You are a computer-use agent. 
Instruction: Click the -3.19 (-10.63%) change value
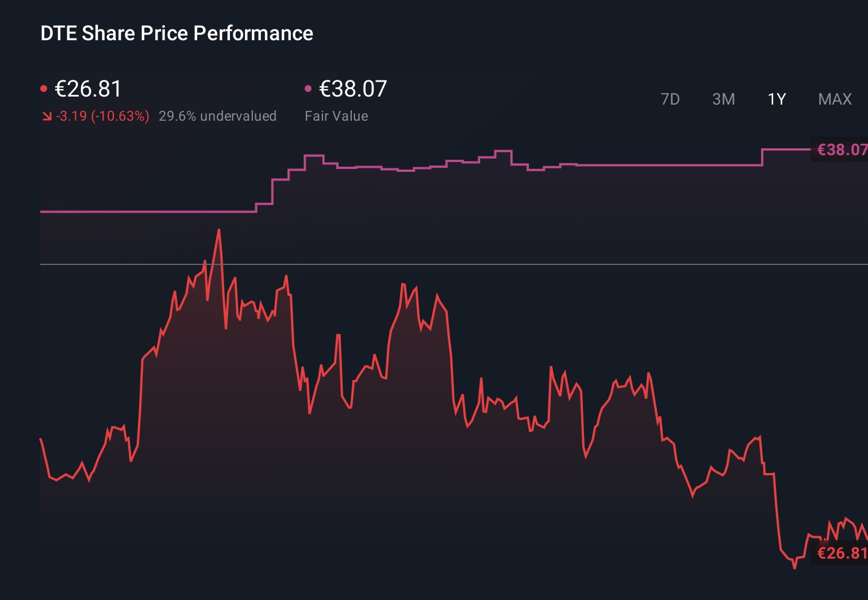click(101, 116)
